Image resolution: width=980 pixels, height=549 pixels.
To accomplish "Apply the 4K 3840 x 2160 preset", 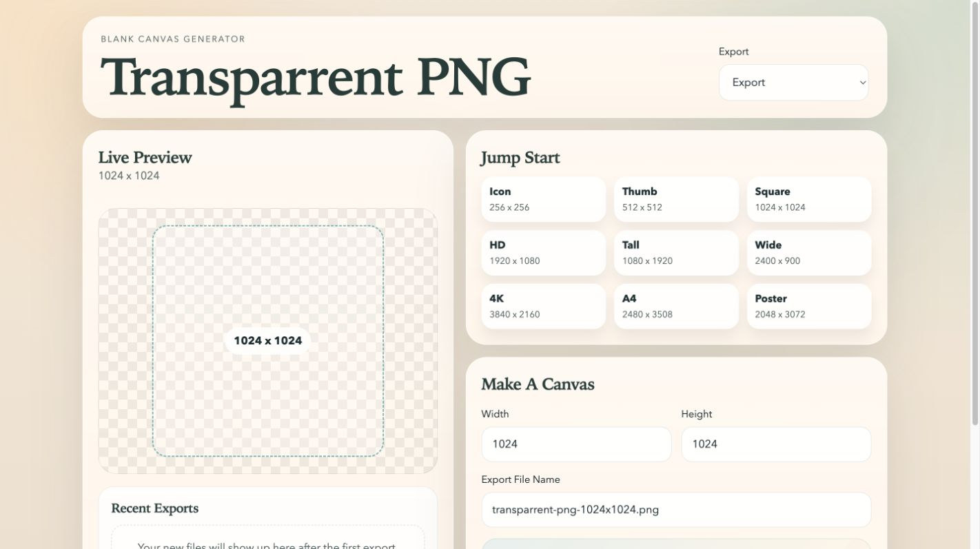I will point(544,307).
